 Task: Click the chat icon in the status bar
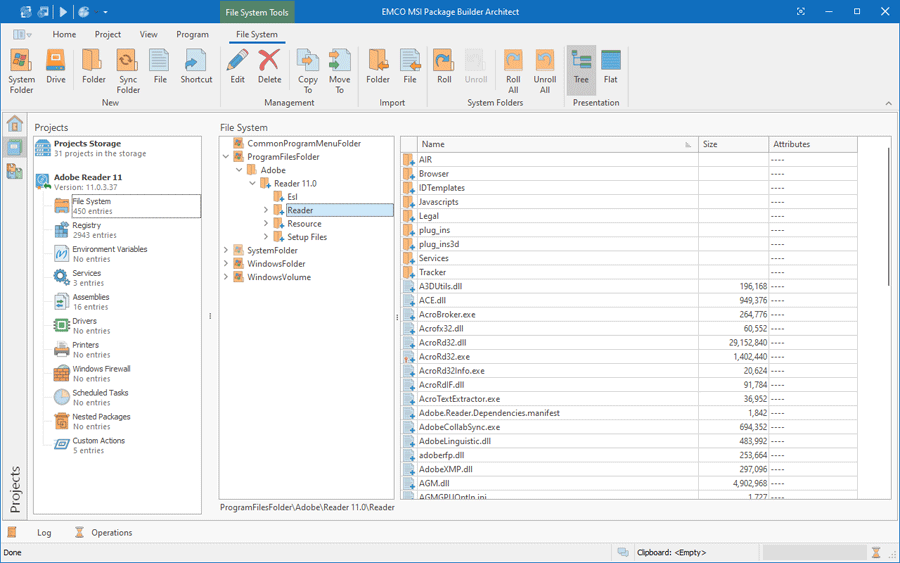click(x=623, y=552)
